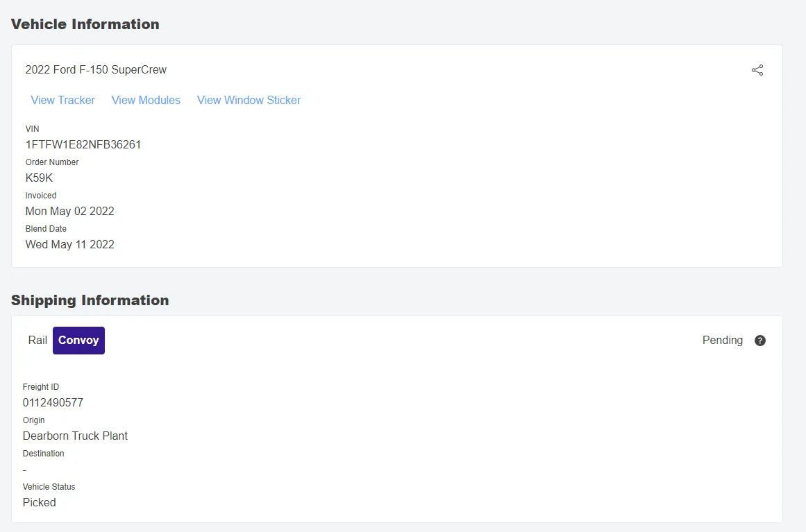Screen dimensions: 806x532
Task: Open the View Tracker link
Action: [63, 100]
